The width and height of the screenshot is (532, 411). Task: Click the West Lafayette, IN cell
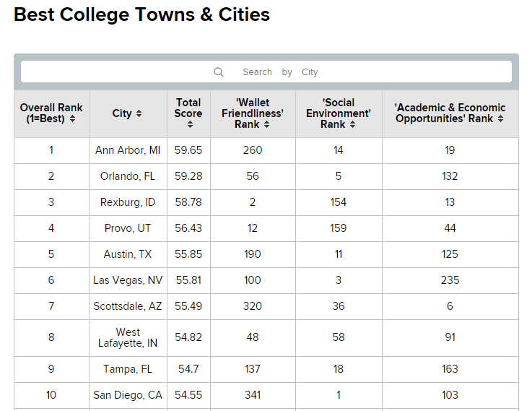click(128, 337)
